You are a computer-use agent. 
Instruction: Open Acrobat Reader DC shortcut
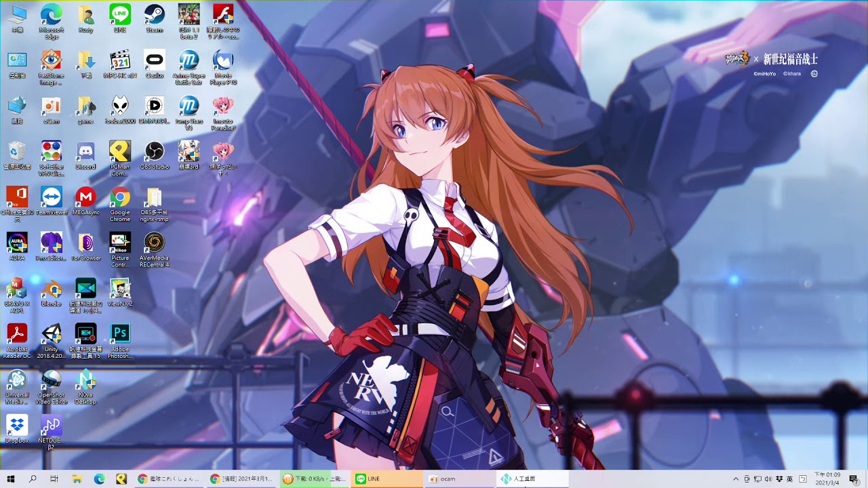tap(17, 340)
